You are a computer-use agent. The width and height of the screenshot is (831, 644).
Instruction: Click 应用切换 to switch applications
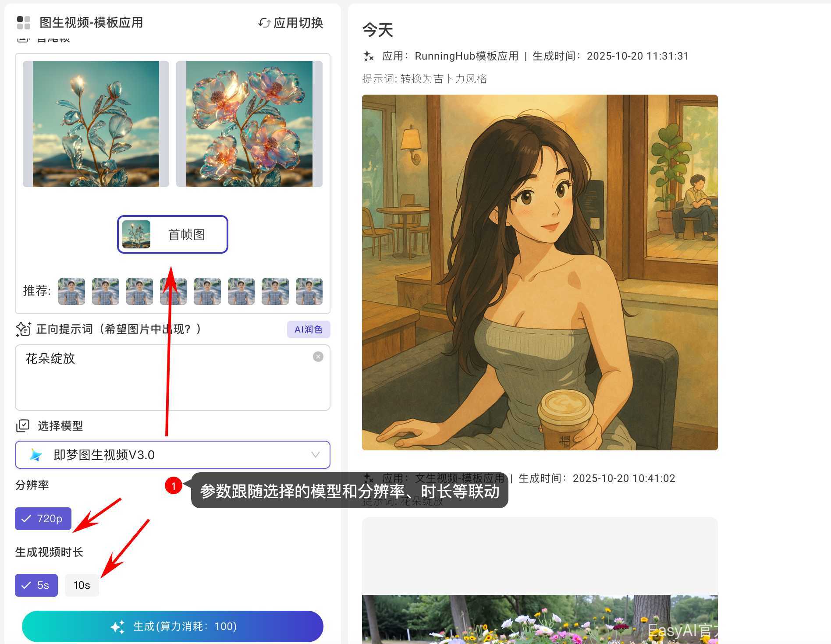point(298,23)
